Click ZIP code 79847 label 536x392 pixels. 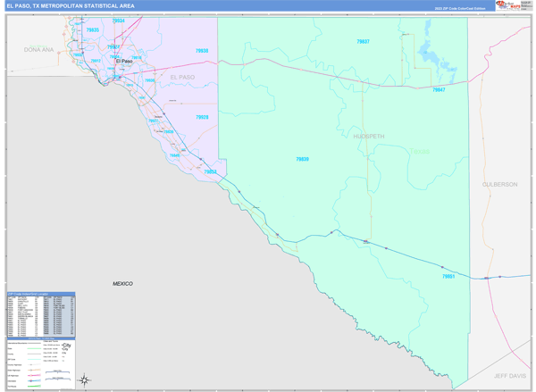tap(439, 90)
